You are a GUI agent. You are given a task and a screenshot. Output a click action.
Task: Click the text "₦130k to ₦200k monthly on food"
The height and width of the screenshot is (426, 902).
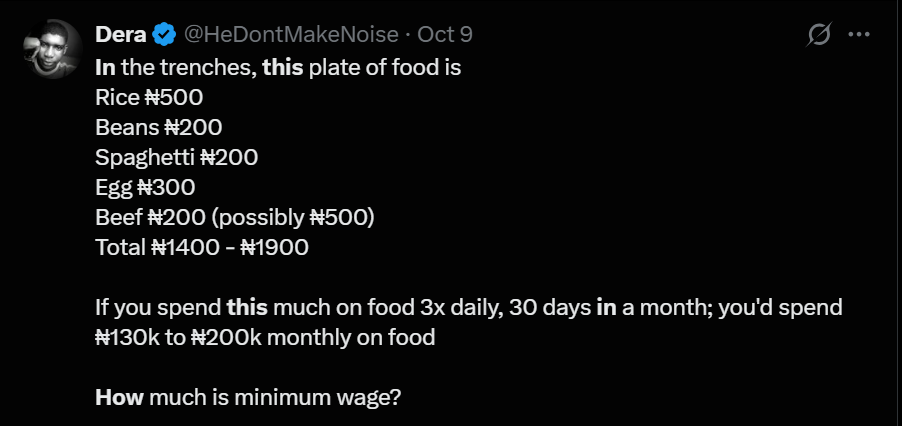tap(265, 337)
